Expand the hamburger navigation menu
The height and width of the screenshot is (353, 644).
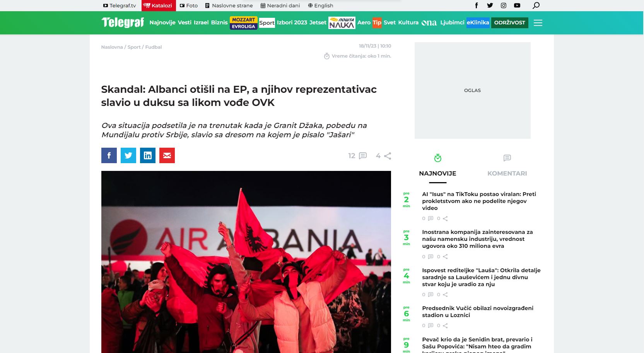click(538, 23)
